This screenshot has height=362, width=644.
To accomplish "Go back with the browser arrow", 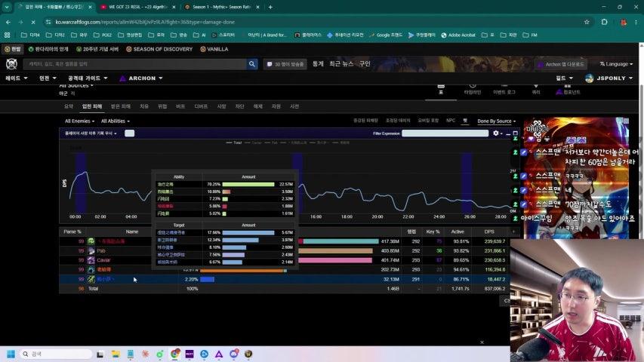I will coord(8,22).
